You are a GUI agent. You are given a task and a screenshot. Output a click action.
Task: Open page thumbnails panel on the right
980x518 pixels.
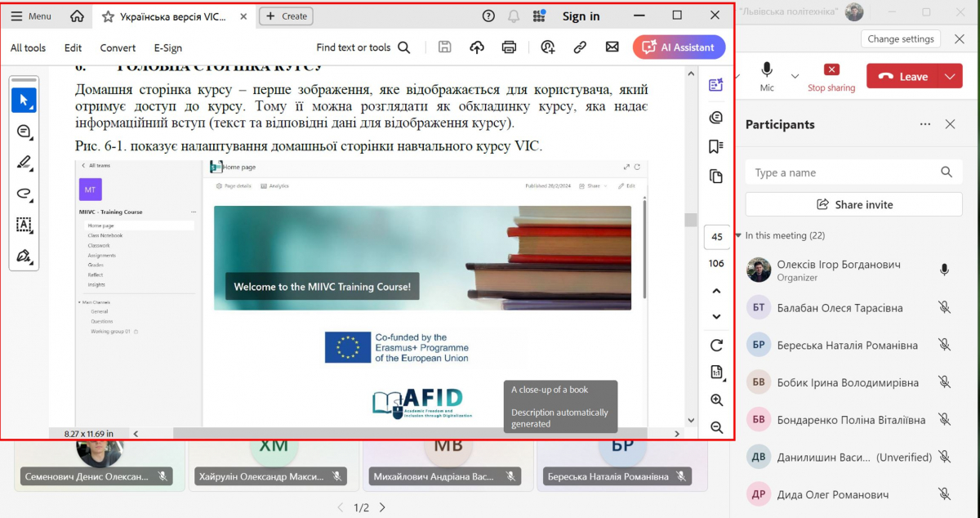tap(716, 176)
